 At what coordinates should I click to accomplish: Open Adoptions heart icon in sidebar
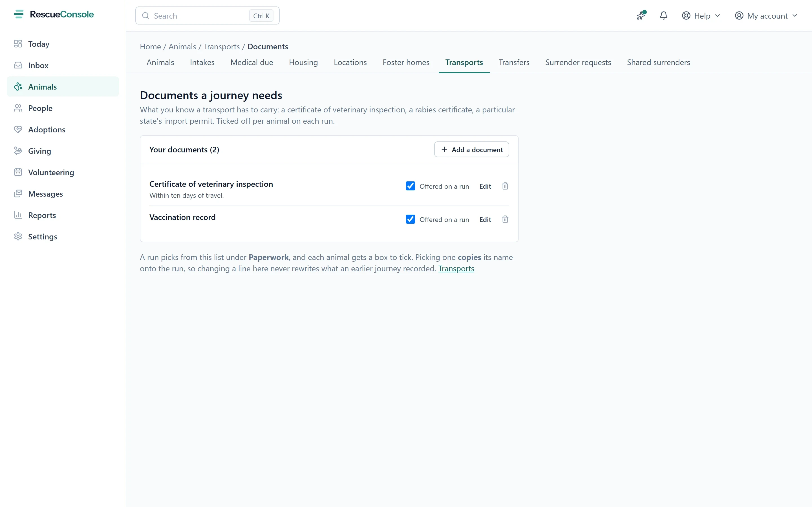(18, 130)
